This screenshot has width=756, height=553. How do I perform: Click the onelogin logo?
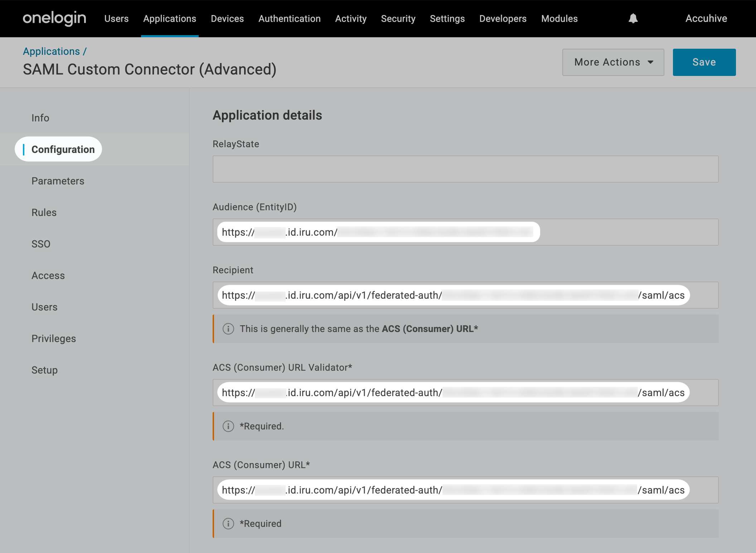54,18
